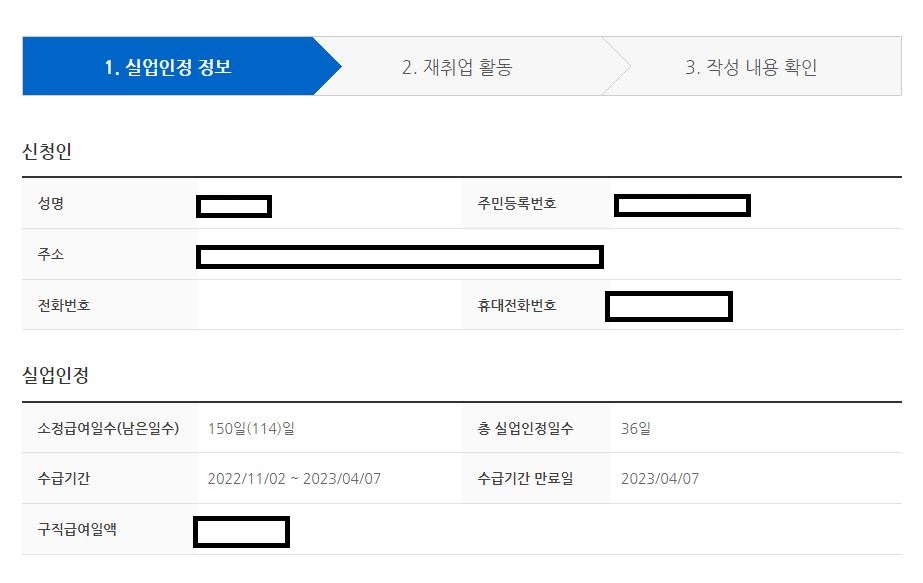Click the 주민등록번호 resident number field

point(680,205)
